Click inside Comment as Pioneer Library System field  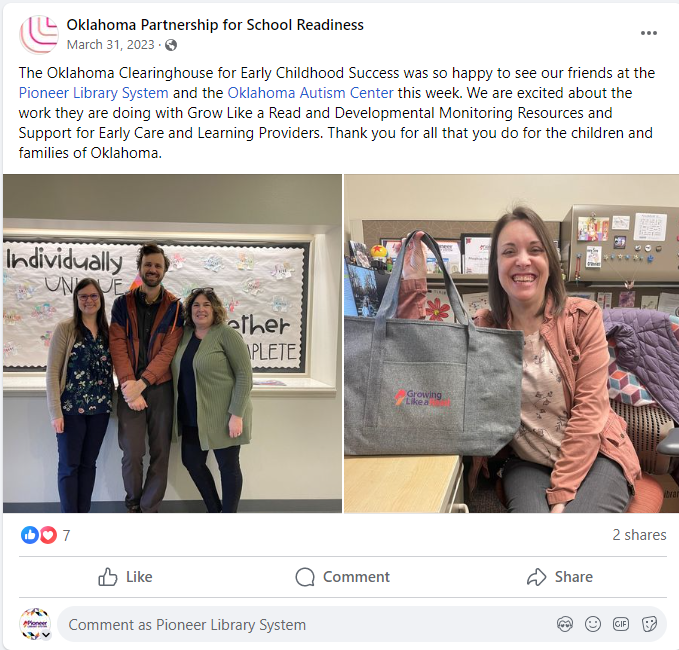[x=362, y=624]
